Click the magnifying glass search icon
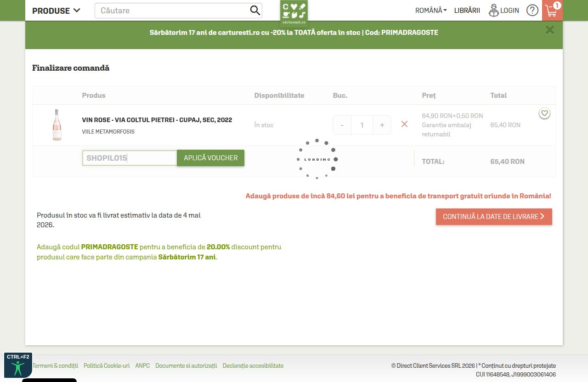 click(x=255, y=11)
